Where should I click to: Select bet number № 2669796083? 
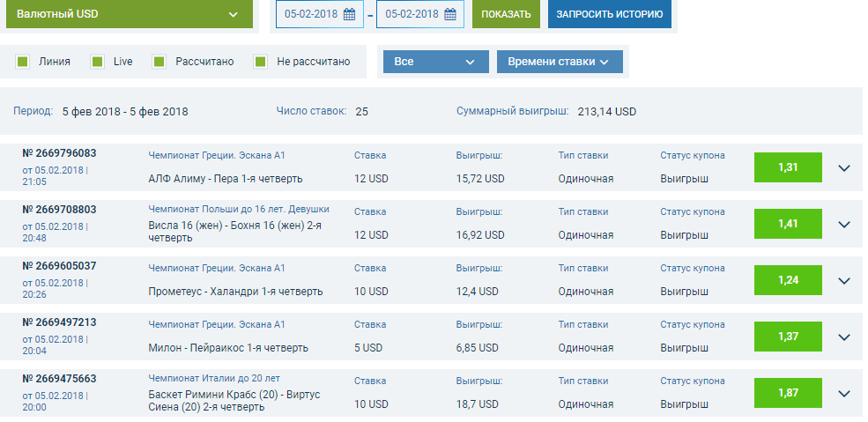click(59, 153)
